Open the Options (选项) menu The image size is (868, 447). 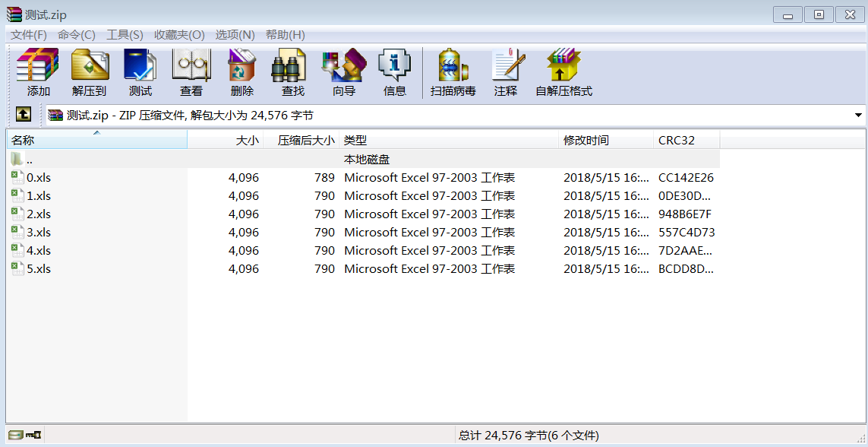tap(235, 35)
